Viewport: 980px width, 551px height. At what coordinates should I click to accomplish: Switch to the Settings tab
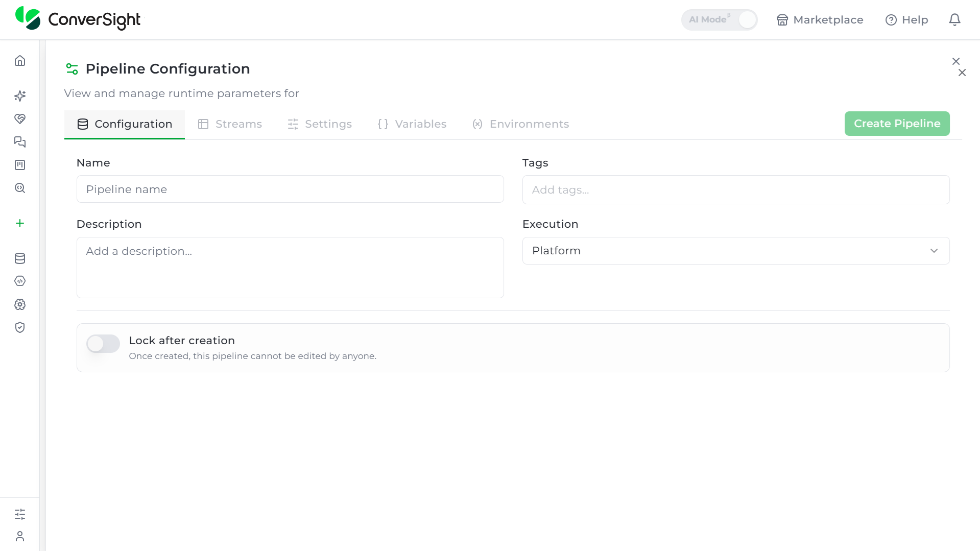pos(320,124)
